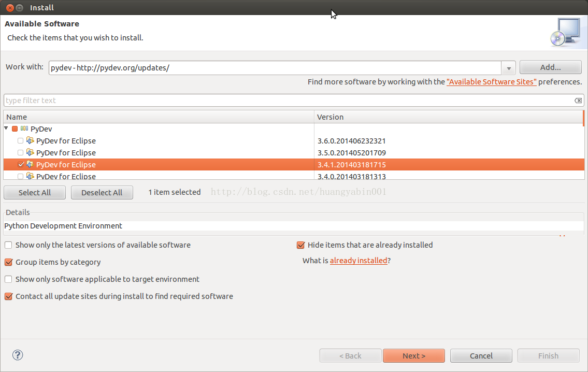588x372 pixels.
Task: Close the Install dialog window
Action: [x=10, y=7]
